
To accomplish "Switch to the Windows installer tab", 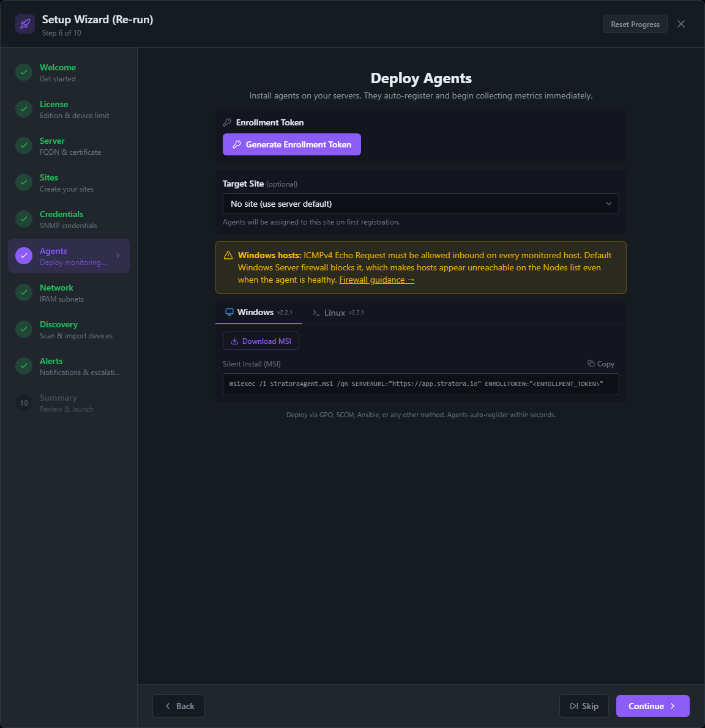I will pos(259,312).
